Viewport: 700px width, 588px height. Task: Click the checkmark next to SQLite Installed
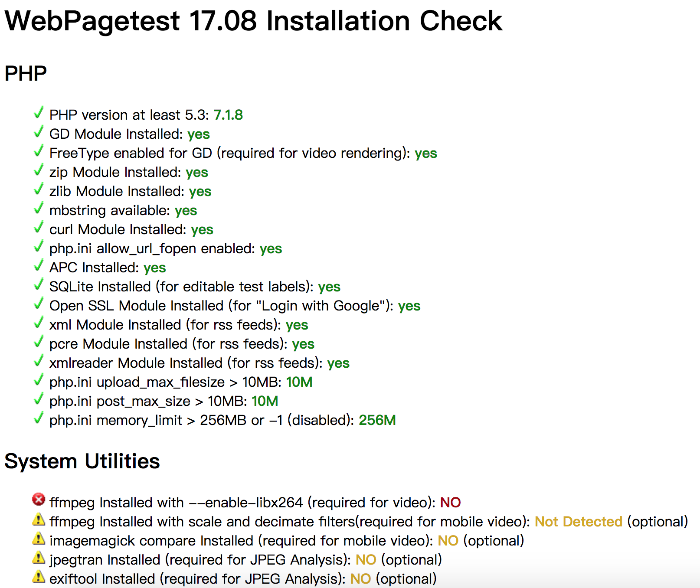tap(39, 284)
